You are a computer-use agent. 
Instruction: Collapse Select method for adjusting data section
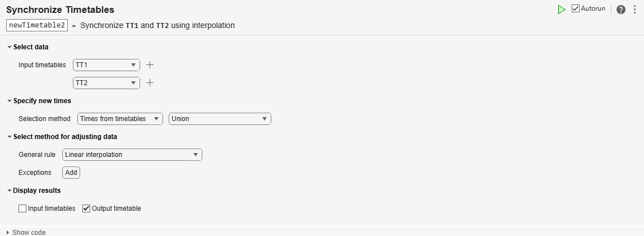tap(10, 137)
